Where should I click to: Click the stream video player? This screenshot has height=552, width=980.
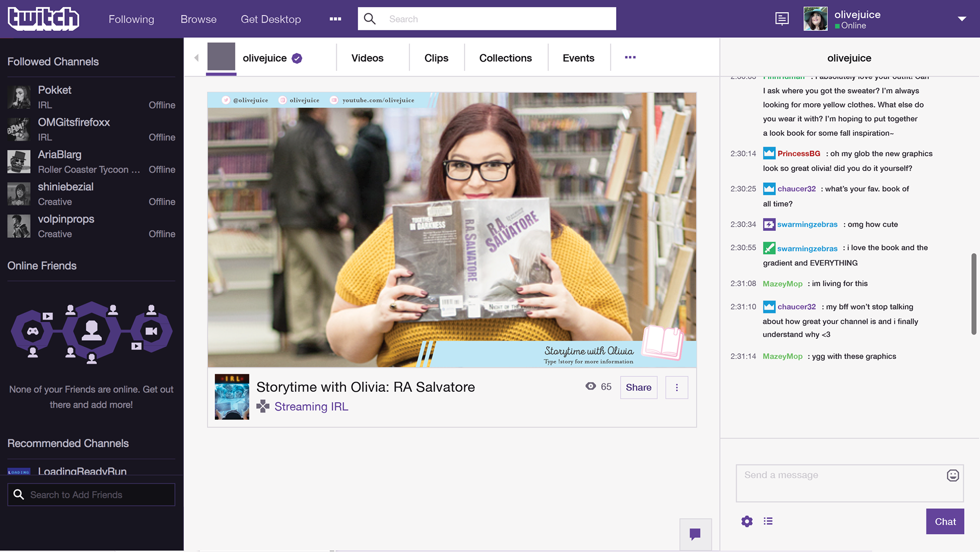[452, 230]
